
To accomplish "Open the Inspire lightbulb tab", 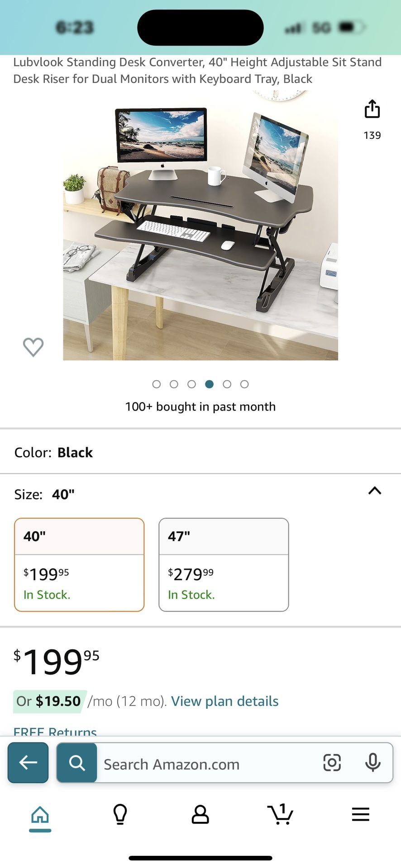I will pyautogui.click(x=120, y=815).
